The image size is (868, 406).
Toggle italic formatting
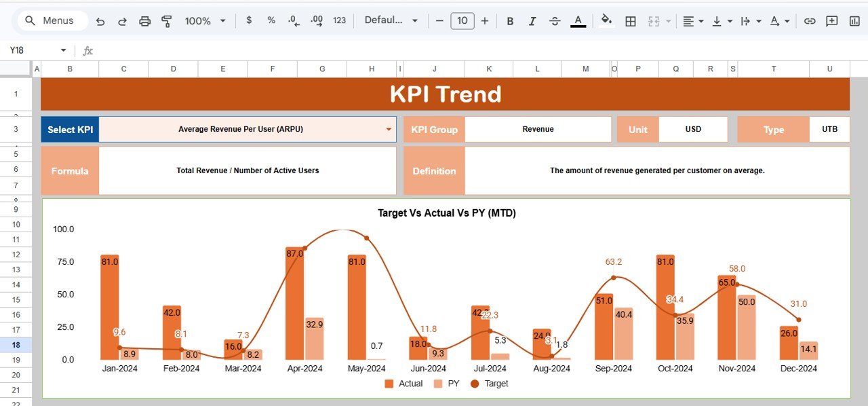click(x=532, y=21)
